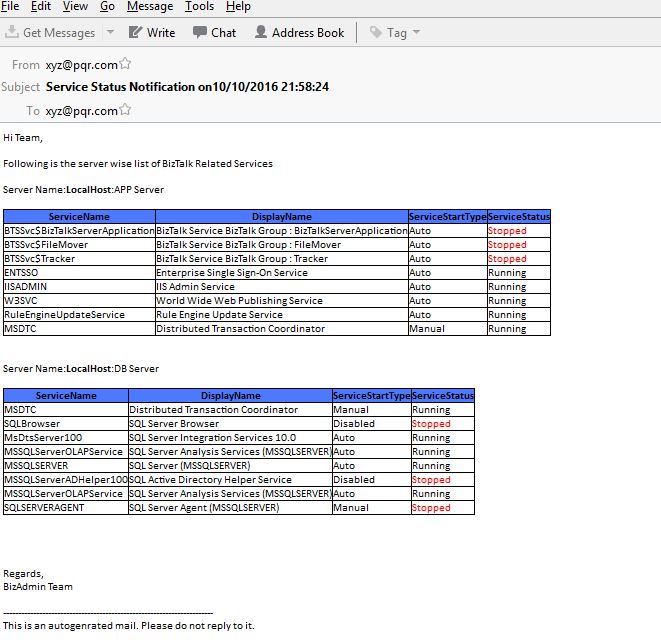Click DB Server table DisplayName header

pos(230,395)
